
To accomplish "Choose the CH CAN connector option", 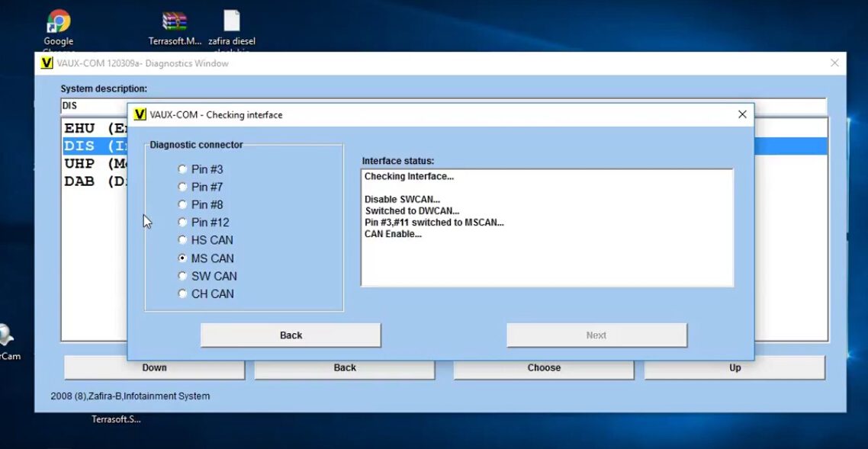I will 183,293.
